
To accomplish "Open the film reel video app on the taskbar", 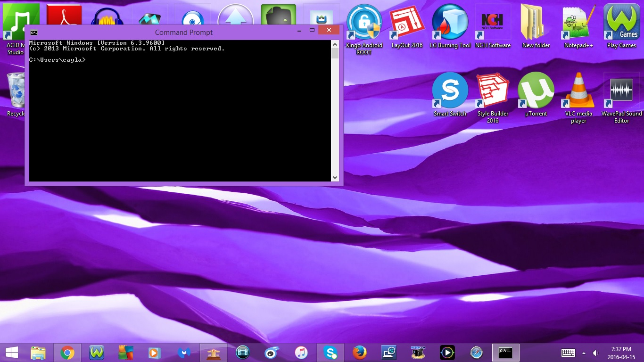I will (243, 353).
